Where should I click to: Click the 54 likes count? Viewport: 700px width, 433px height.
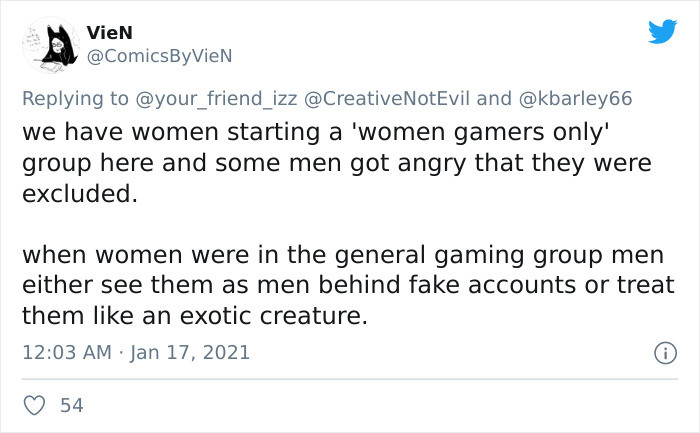tap(72, 405)
